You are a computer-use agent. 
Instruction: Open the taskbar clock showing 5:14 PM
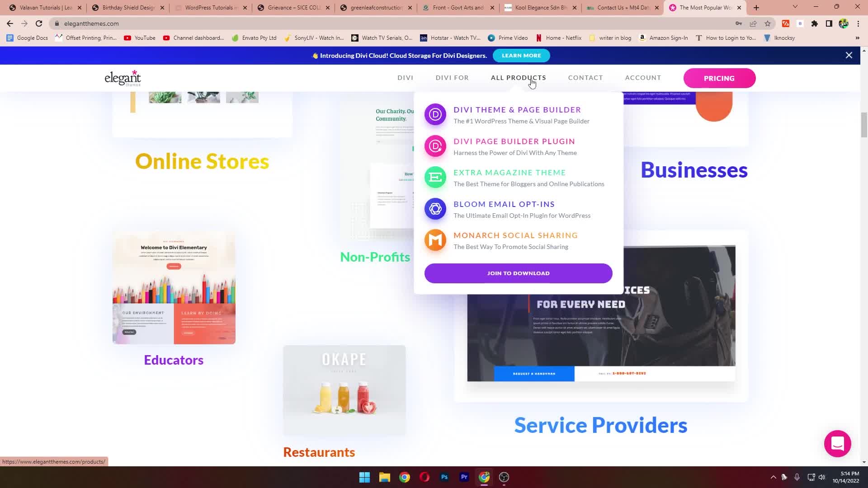tap(846, 477)
